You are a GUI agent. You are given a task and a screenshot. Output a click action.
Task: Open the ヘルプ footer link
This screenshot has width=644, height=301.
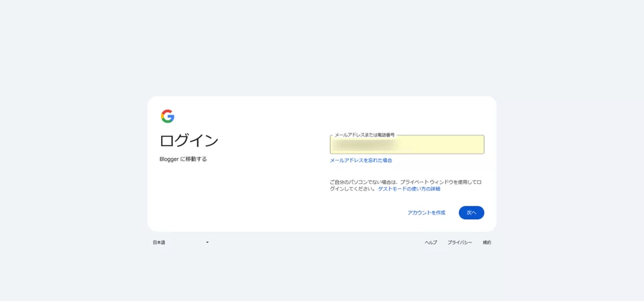click(431, 242)
